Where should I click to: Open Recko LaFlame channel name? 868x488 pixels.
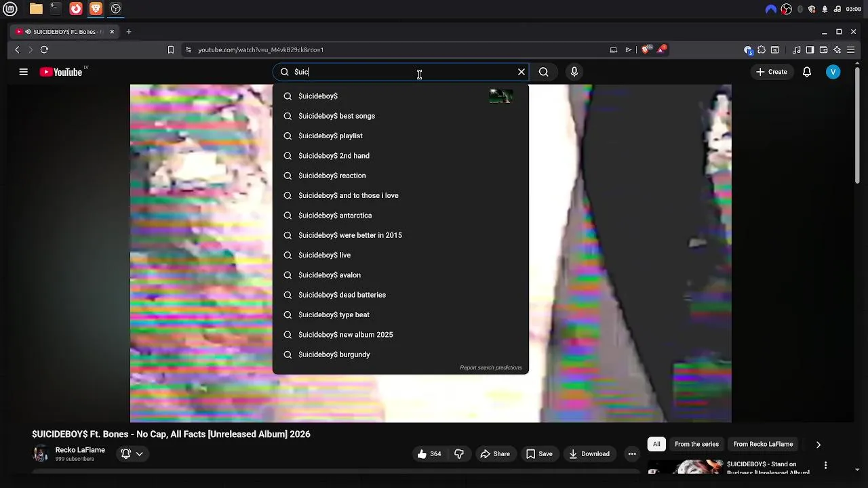pyautogui.click(x=80, y=450)
